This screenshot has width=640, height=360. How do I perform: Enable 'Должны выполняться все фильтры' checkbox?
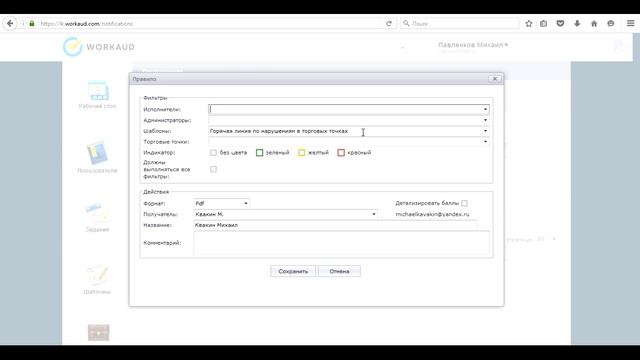pyautogui.click(x=213, y=169)
